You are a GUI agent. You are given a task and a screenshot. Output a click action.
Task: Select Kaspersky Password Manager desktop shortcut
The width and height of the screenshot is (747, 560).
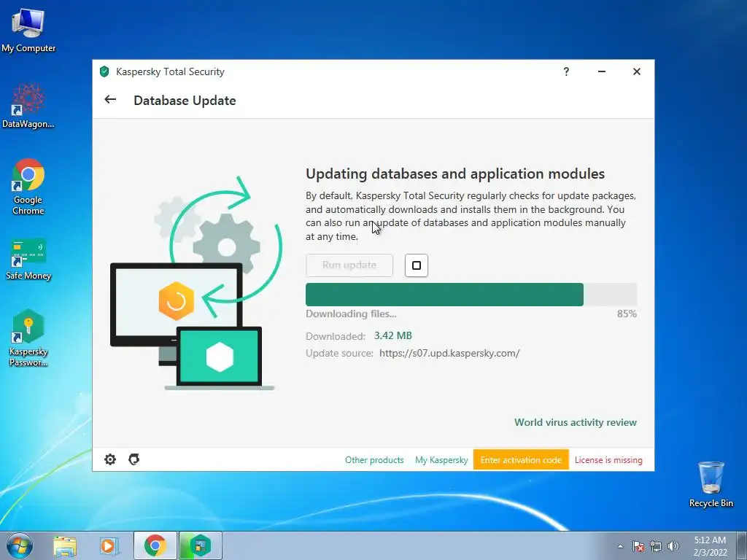pyautogui.click(x=28, y=338)
